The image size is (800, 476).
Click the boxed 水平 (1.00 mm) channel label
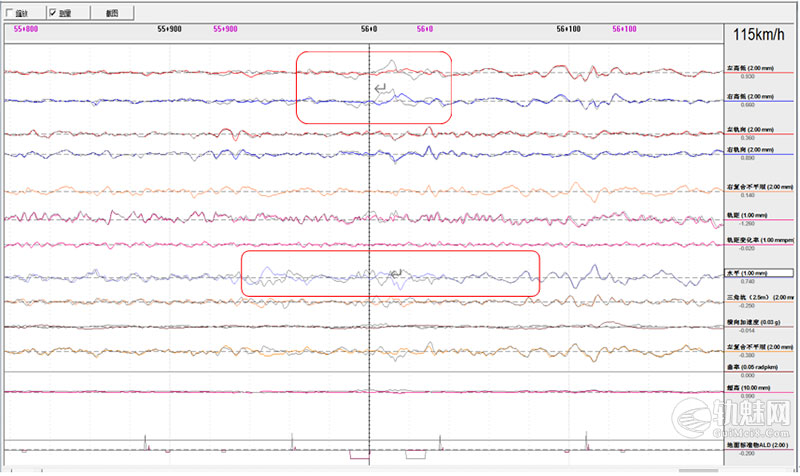click(759, 273)
